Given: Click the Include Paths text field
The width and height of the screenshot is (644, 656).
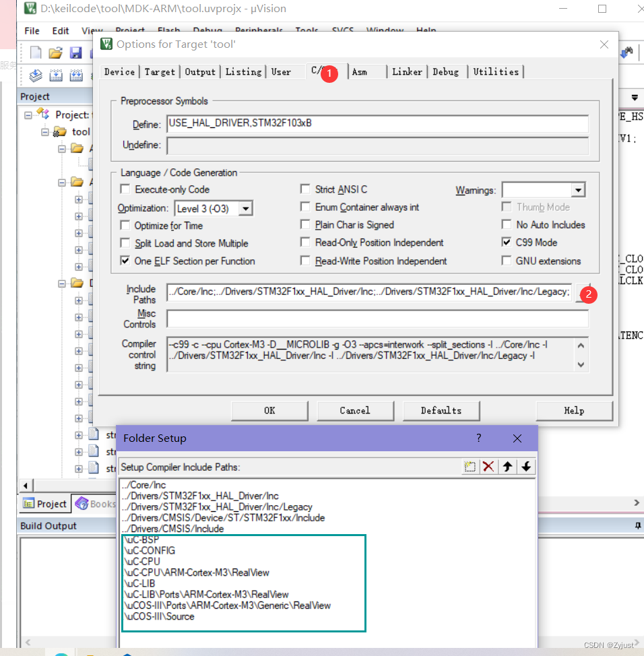Looking at the screenshot, I should coord(369,292).
